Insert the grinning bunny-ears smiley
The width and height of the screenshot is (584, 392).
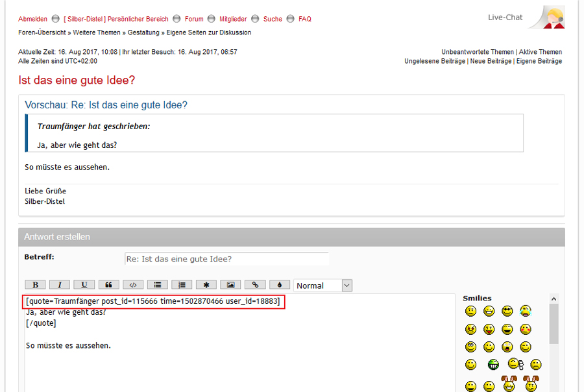pos(509,384)
